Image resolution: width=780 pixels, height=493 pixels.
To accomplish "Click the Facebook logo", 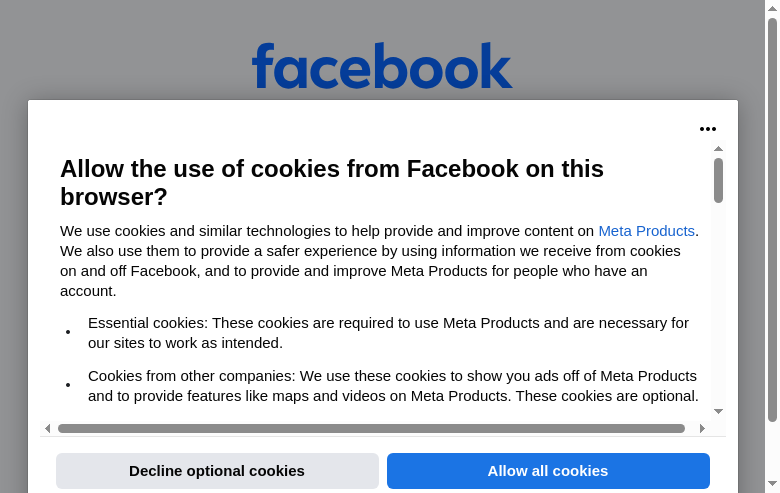I will pyautogui.click(x=382, y=66).
